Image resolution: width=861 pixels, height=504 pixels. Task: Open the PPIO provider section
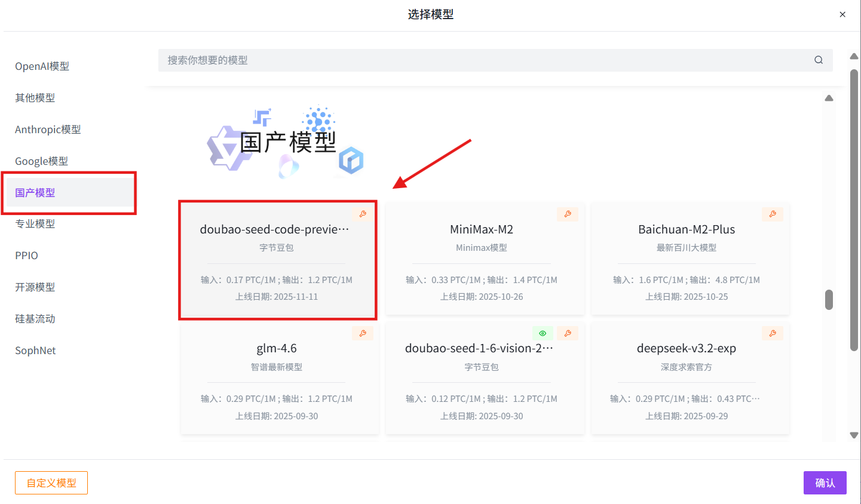[x=26, y=255]
